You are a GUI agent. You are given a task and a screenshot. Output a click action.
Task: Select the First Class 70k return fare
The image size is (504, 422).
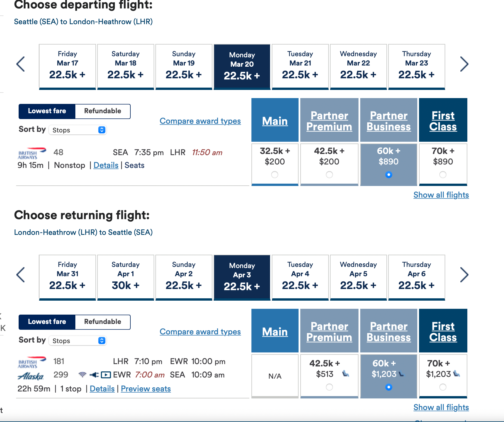tap(443, 387)
